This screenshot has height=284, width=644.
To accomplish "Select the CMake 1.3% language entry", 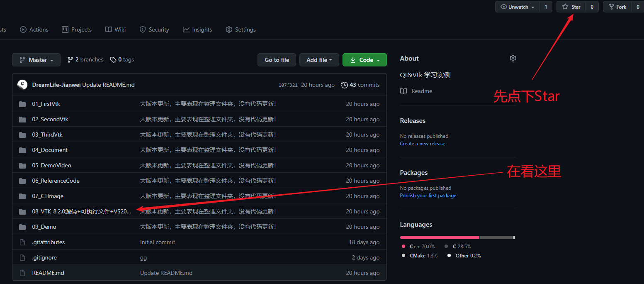I will coord(420,256).
